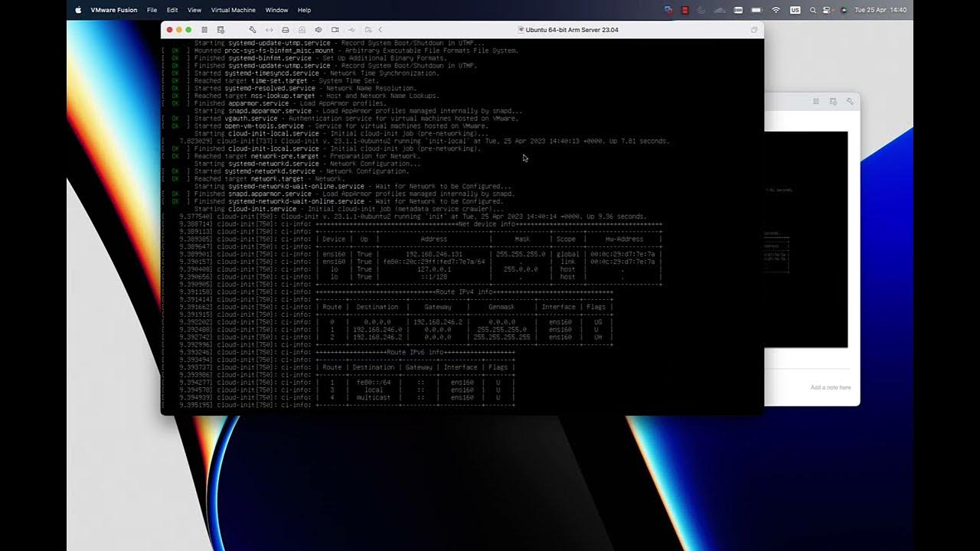The height and width of the screenshot is (551, 980).
Task: Open the View menu
Action: tap(194, 10)
